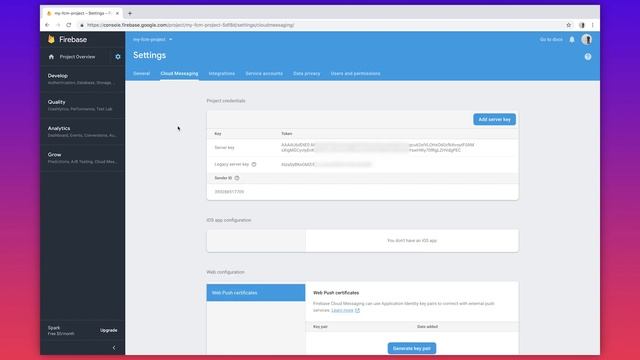Open the Chrome three-dot menu
The height and width of the screenshot is (360, 640).
click(593, 25)
